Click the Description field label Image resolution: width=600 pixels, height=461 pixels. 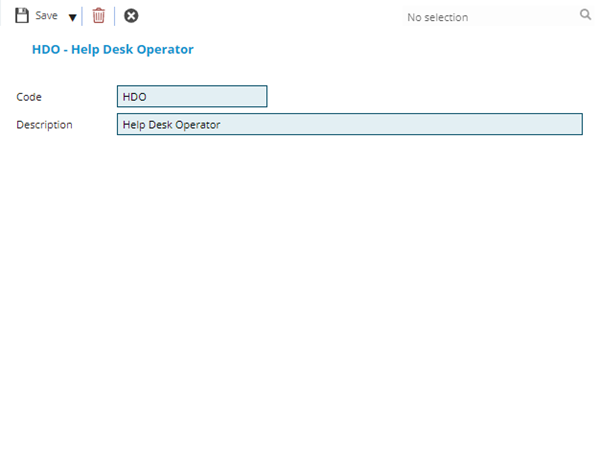click(44, 125)
